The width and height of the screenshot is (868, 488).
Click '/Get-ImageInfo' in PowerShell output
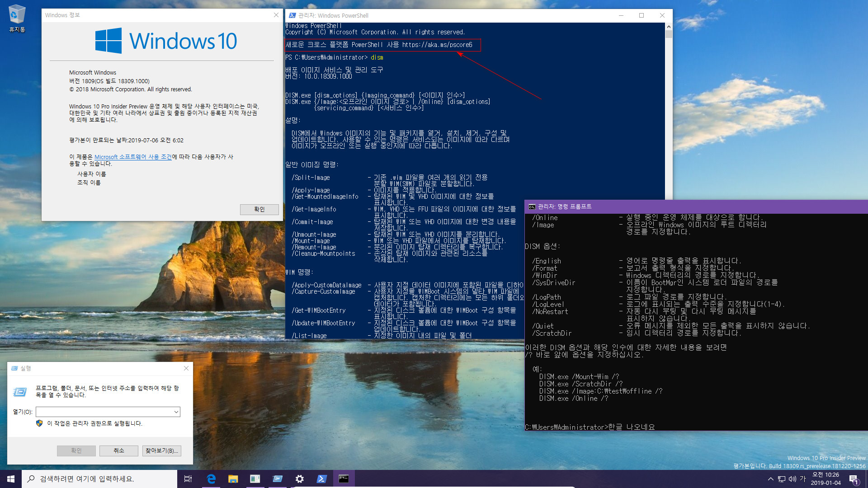tap(314, 209)
